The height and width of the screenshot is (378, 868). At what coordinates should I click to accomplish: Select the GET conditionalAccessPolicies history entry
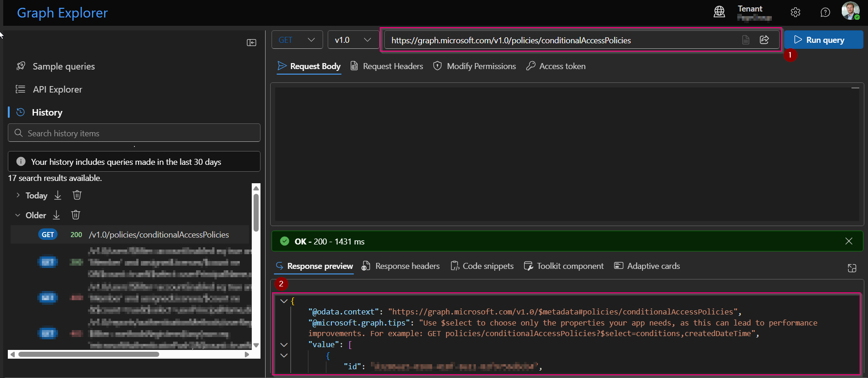130,235
